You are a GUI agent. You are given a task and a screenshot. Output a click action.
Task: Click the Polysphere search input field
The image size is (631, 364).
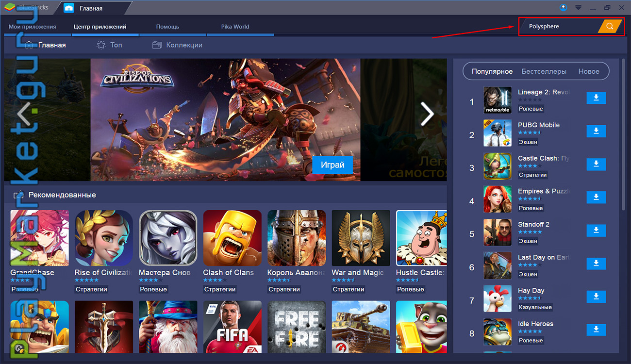click(x=559, y=26)
